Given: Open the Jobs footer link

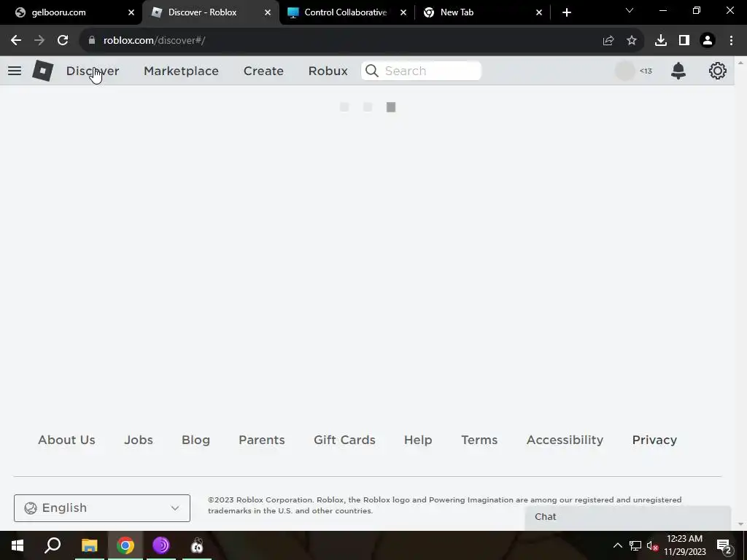Looking at the screenshot, I should coord(139,440).
